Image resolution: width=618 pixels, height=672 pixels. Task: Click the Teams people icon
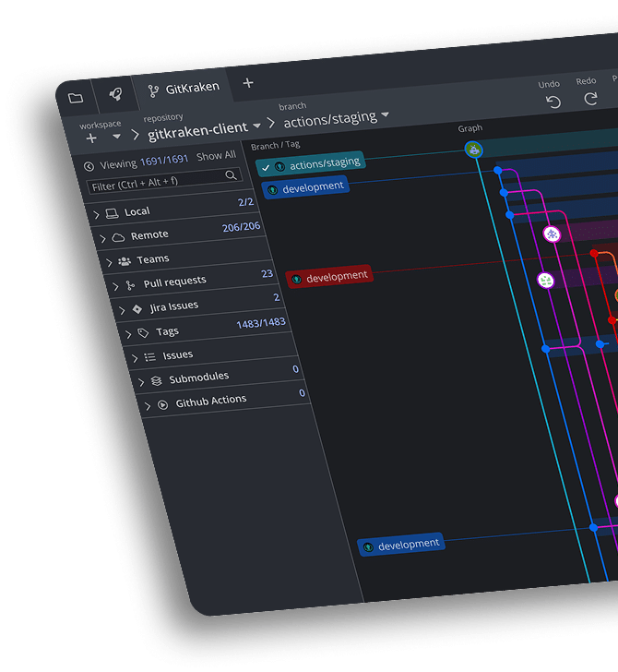[125, 261]
